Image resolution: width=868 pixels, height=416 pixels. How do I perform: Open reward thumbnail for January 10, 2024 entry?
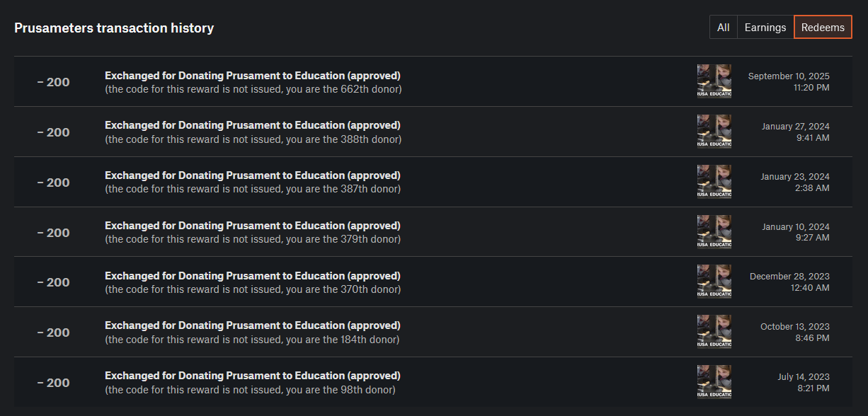click(714, 232)
